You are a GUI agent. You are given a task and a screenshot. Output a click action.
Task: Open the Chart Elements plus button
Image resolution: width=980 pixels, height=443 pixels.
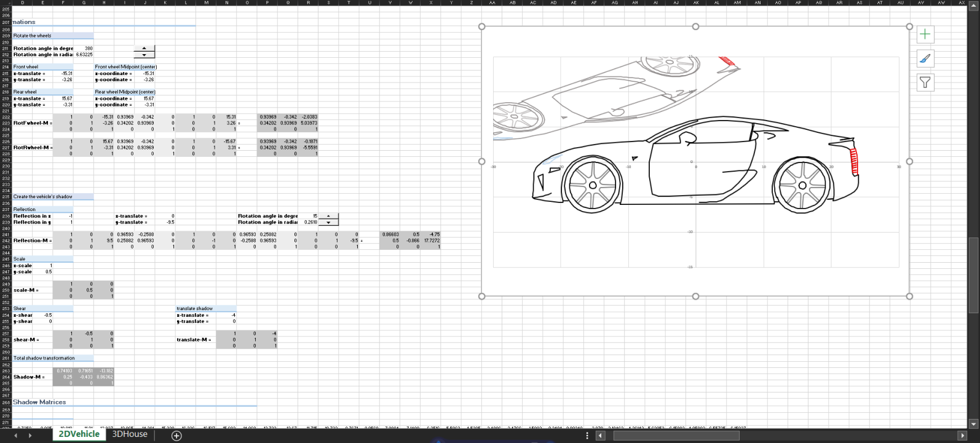coord(925,34)
